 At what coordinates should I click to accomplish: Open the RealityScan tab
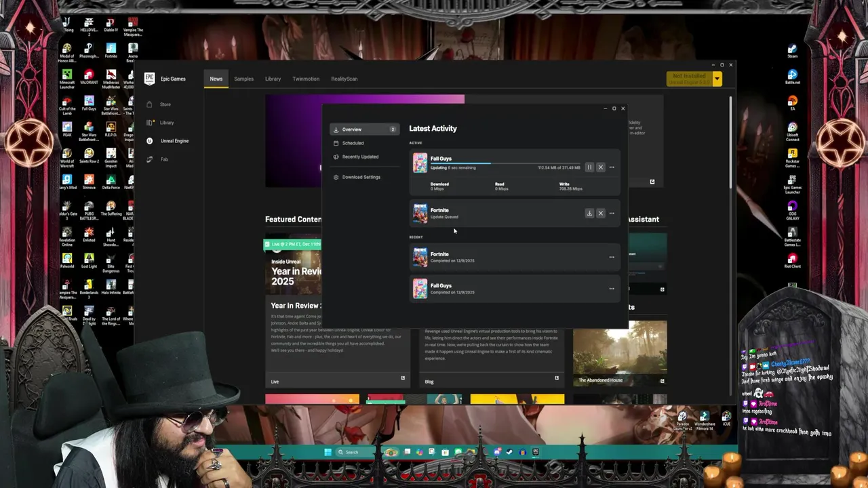click(344, 79)
